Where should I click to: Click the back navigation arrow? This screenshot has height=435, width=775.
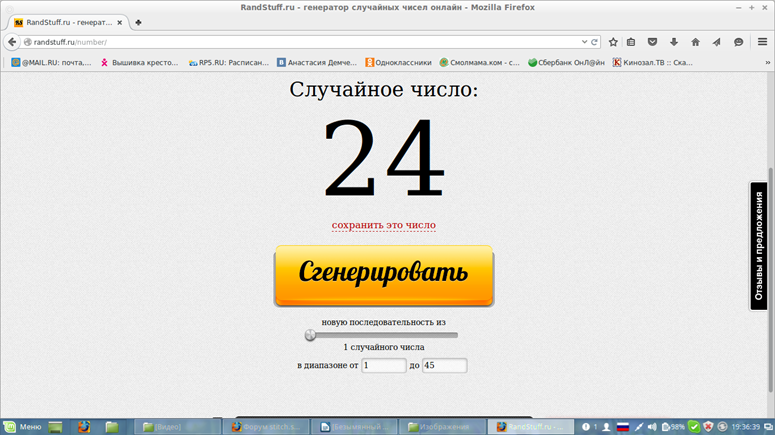click(12, 42)
